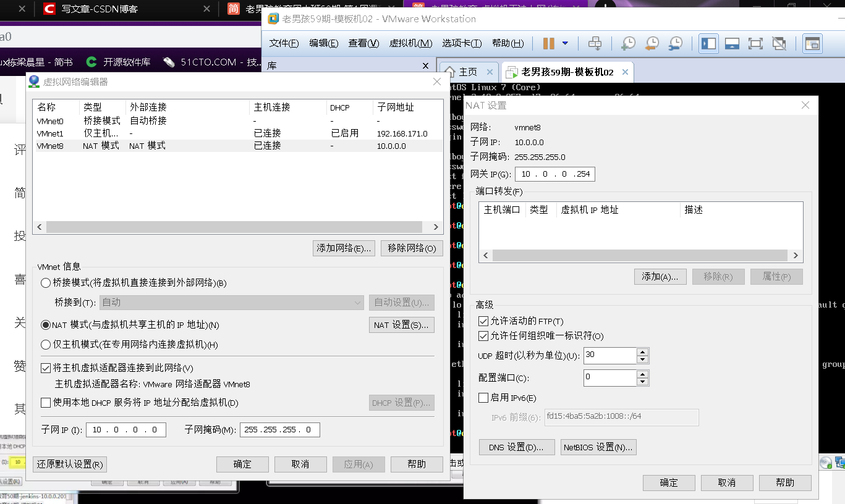Screen dimensions: 845x504
Task: Take a snapshot with the clock-plus icon
Action: 628,43
